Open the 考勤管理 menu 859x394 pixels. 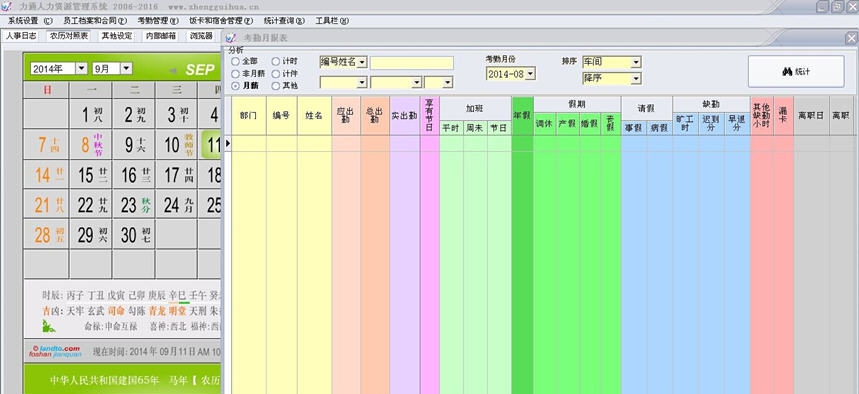point(158,21)
